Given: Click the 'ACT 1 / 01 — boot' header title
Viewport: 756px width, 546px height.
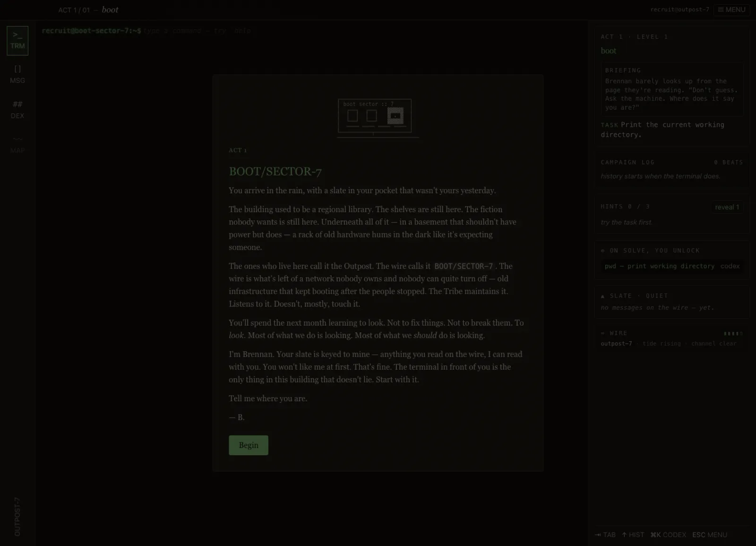Looking at the screenshot, I should point(88,10).
